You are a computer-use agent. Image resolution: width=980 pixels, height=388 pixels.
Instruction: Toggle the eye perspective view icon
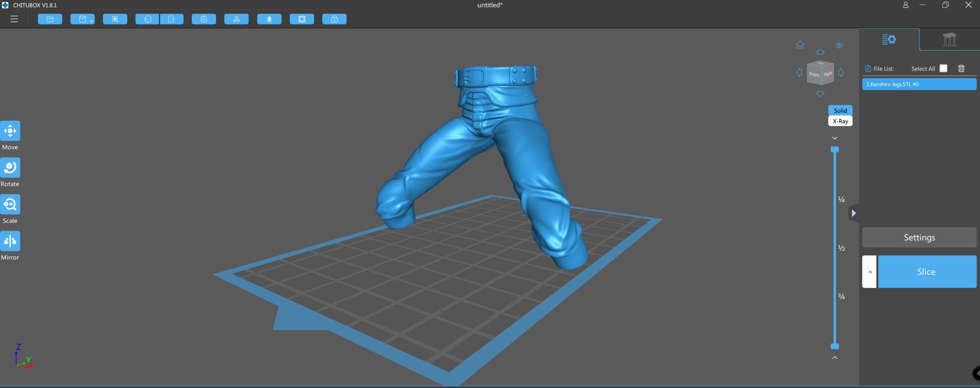click(x=840, y=46)
